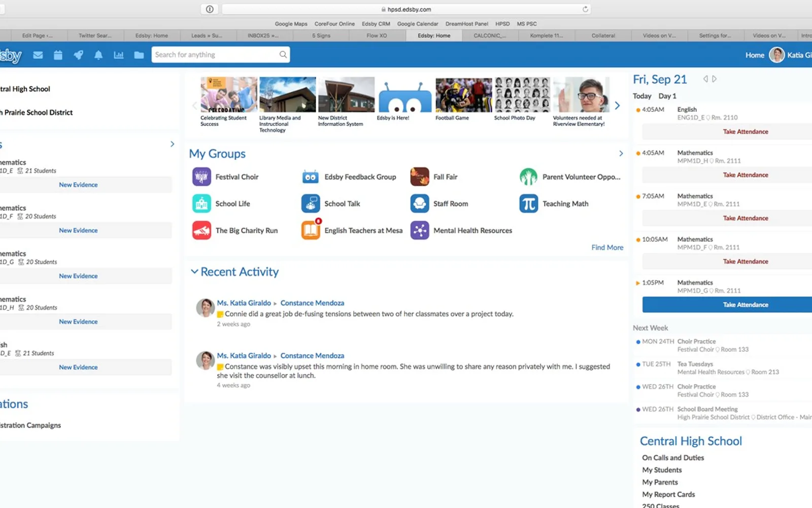Screen dimensions: 812x508
Task: Click the Find More link
Action: pyautogui.click(x=607, y=247)
